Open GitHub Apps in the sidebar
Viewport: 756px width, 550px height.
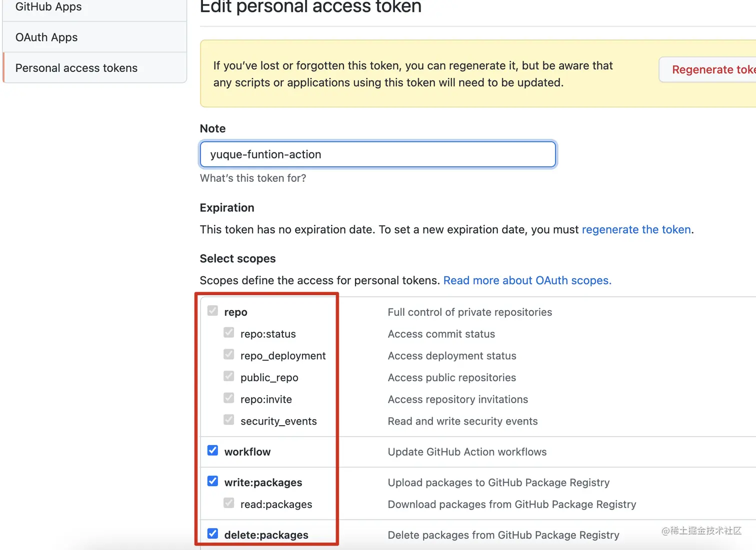pyautogui.click(x=48, y=7)
